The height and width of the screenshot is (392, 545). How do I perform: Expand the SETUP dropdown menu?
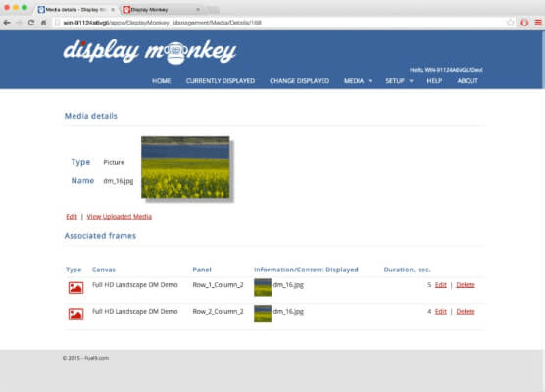tap(399, 81)
